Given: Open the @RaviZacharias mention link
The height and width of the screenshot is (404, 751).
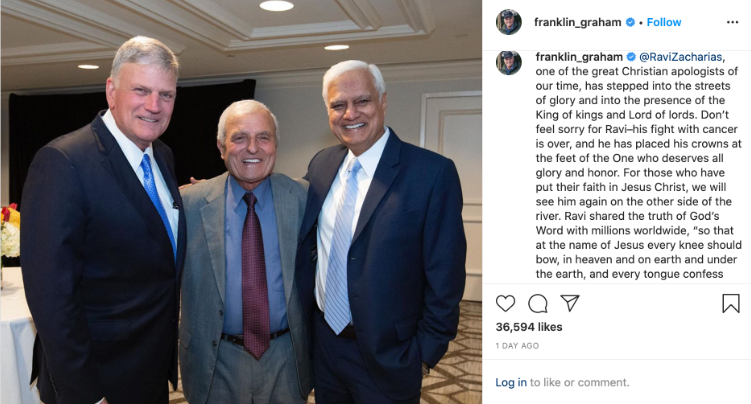Looking at the screenshot, I should click(x=681, y=57).
